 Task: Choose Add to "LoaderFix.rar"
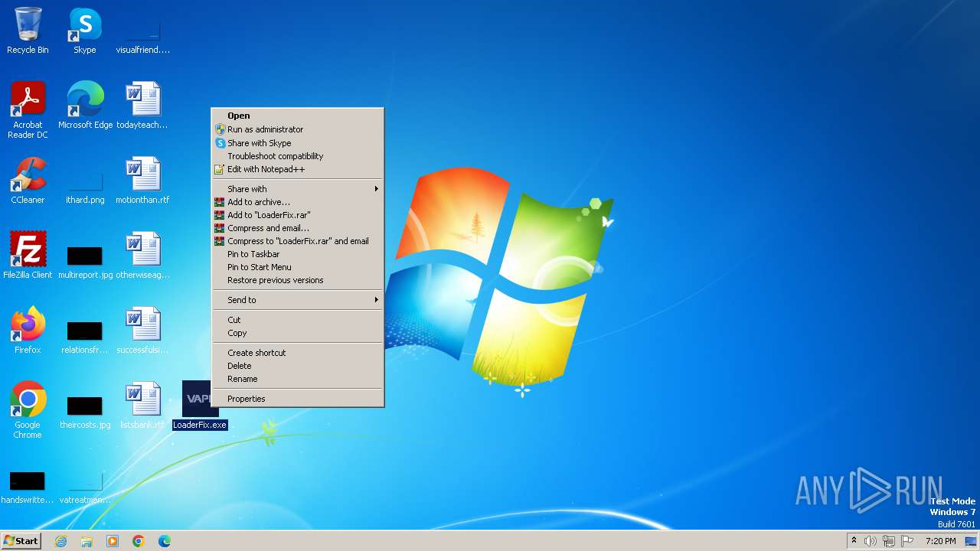coord(298,215)
